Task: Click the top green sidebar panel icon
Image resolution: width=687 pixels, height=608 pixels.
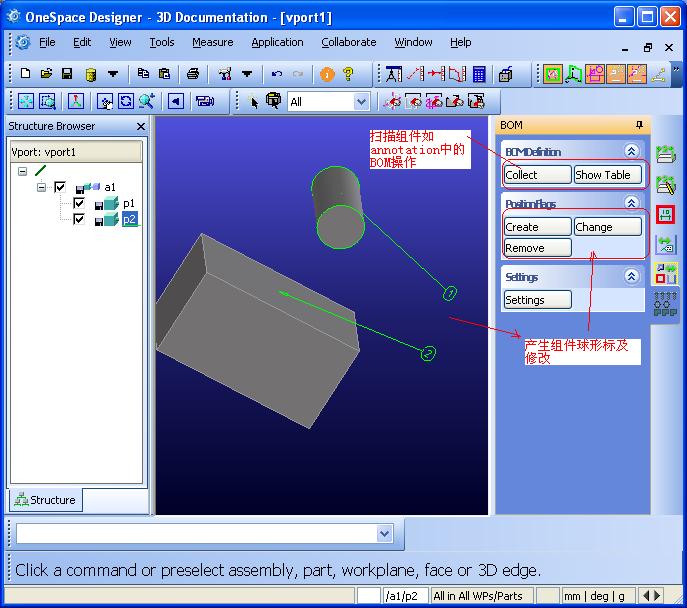Action: tap(666, 154)
